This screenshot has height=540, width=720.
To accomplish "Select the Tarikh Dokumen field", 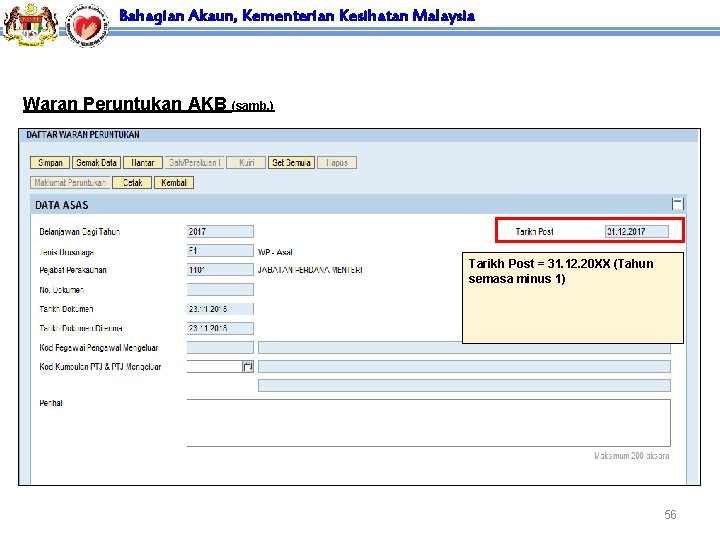I will point(220,309).
